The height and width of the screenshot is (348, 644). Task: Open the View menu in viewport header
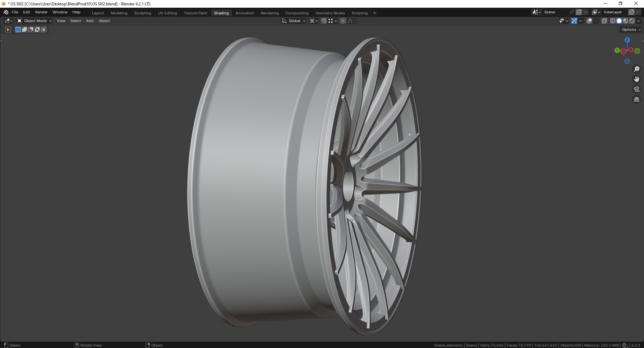pyautogui.click(x=61, y=21)
